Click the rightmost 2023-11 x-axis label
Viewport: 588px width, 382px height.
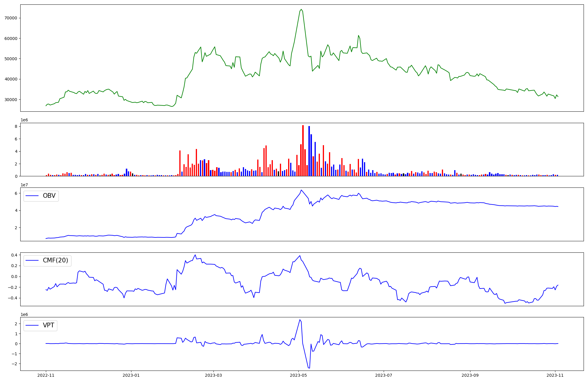(555, 375)
